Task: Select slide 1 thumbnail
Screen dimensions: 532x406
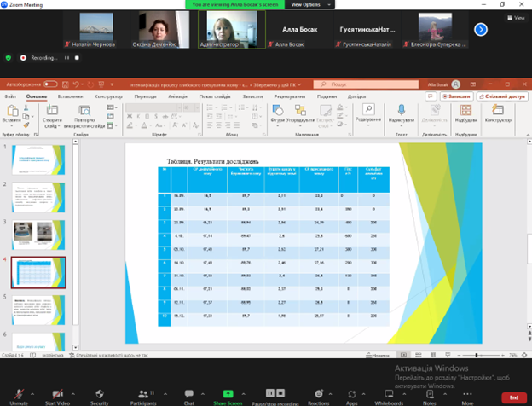Action: tap(38, 159)
